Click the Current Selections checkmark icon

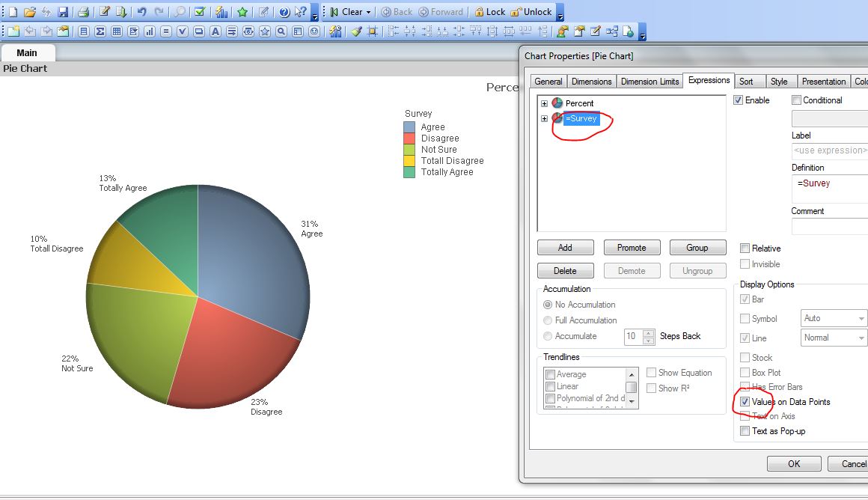click(200, 12)
